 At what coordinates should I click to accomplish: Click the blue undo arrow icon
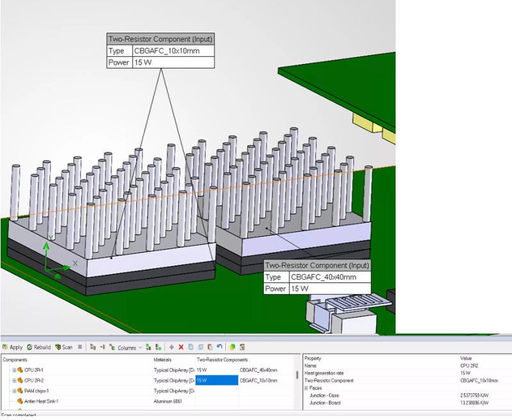(220, 347)
